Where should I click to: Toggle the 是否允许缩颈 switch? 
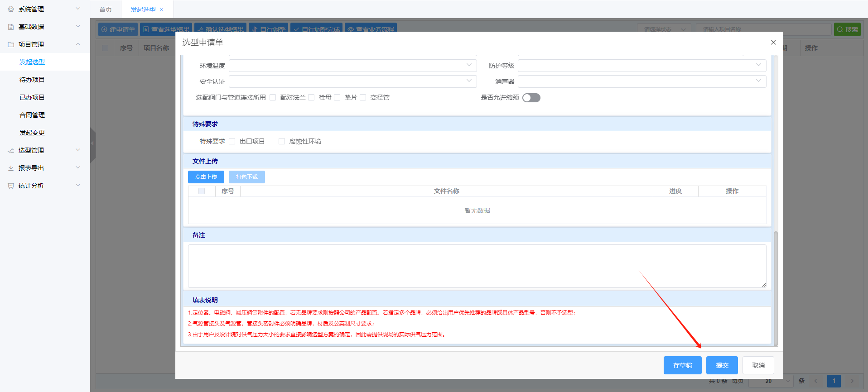pos(531,98)
